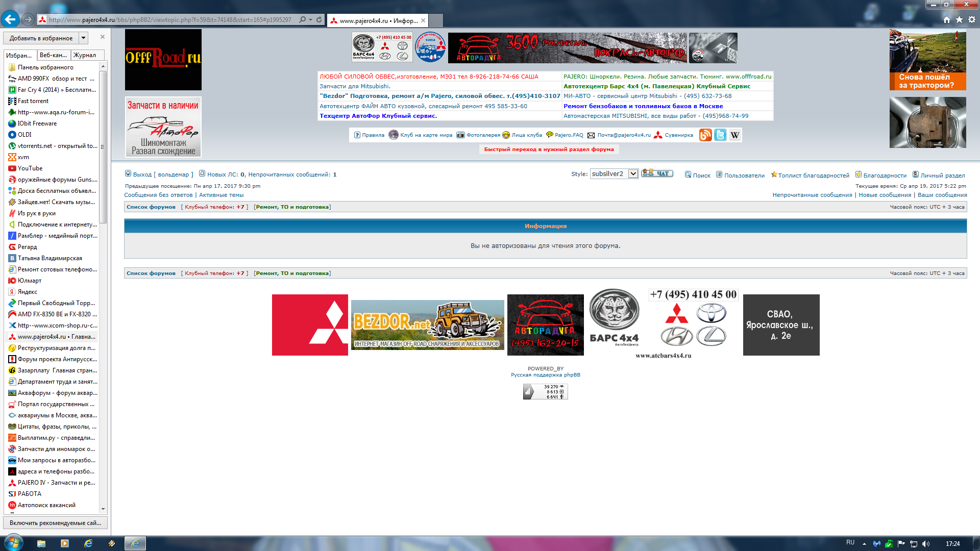Image resolution: width=980 pixels, height=551 pixels.
Task: Open Windows Start menu orb
Action: click(13, 543)
